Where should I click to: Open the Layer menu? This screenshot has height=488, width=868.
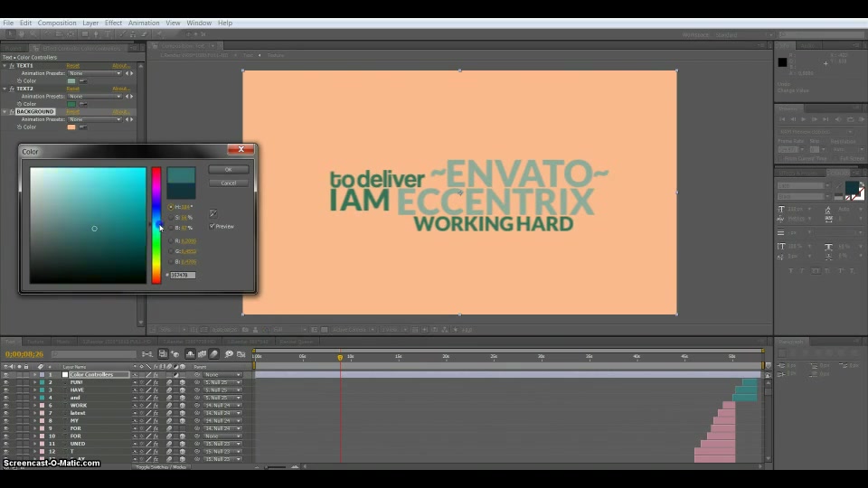point(90,23)
